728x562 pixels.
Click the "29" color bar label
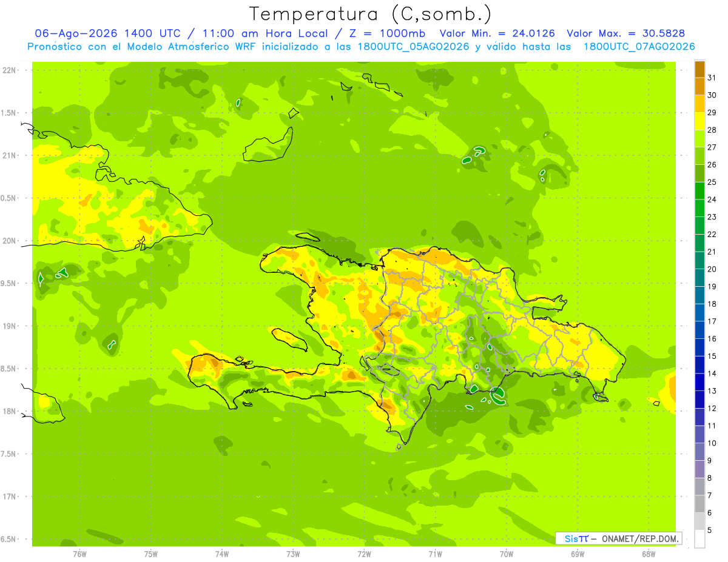coord(712,112)
